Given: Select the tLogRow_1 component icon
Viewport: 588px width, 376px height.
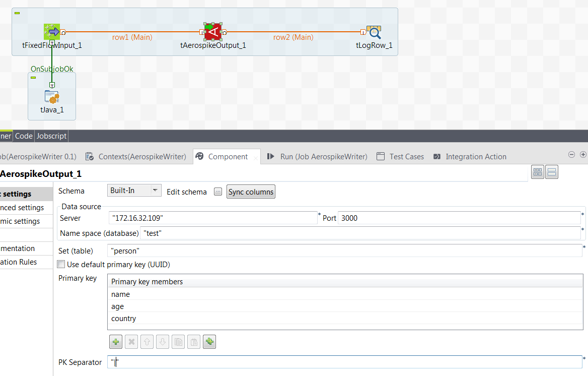Looking at the screenshot, I should pyautogui.click(x=374, y=32).
